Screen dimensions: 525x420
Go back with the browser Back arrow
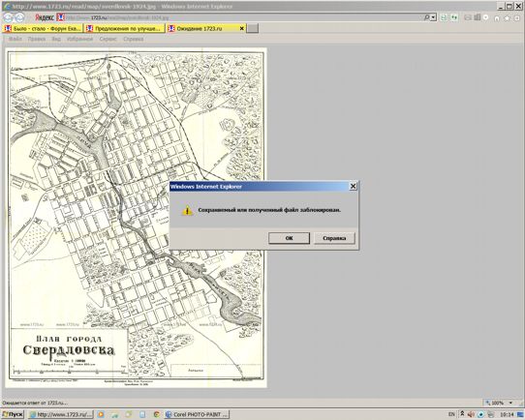coord(9,17)
